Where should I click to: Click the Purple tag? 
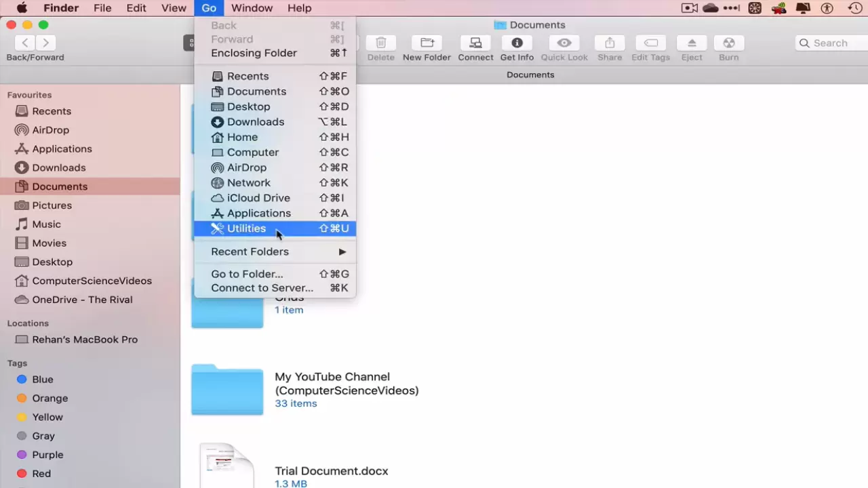point(90,455)
